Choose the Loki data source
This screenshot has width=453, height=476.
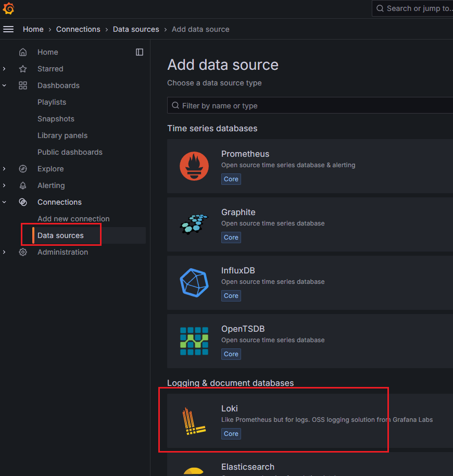(x=310, y=421)
